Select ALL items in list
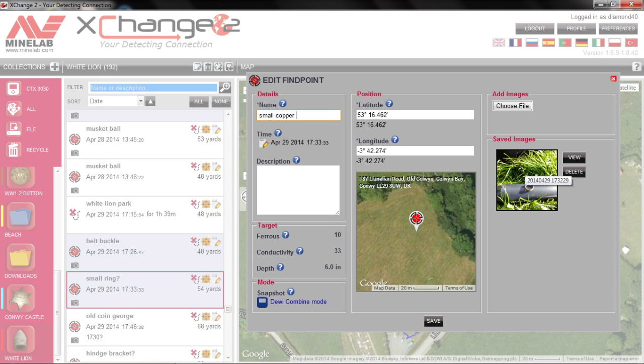Screen dimensions: 644x364 point(199,101)
